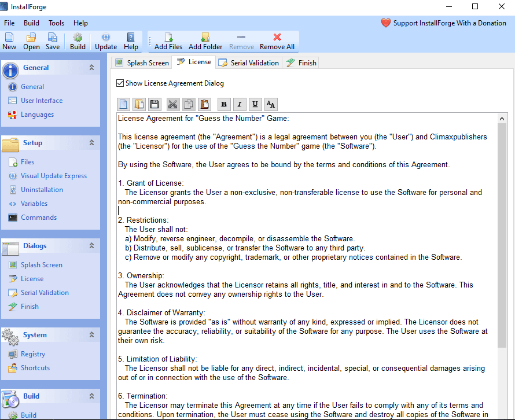Uncheck Show License Agreement Dialog
This screenshot has width=515, height=420.
click(120, 83)
